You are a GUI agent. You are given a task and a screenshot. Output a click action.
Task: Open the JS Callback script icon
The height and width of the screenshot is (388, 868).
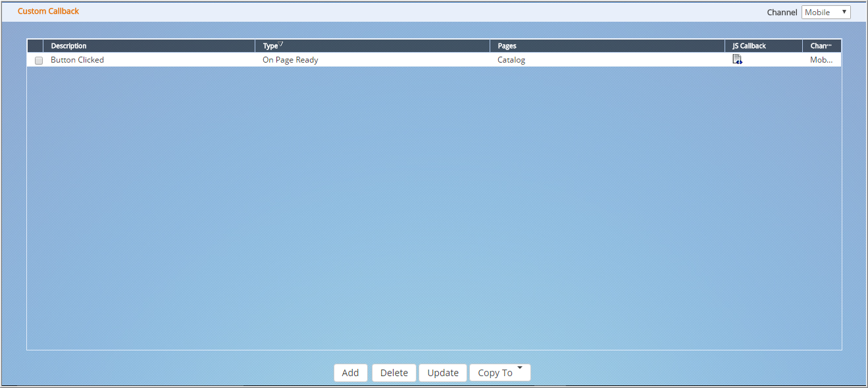737,59
